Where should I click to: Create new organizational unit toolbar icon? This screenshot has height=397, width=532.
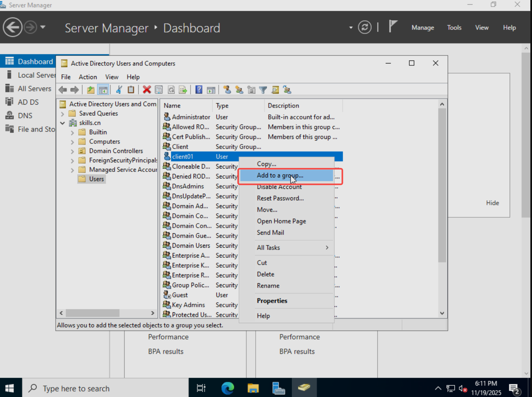coord(251,90)
